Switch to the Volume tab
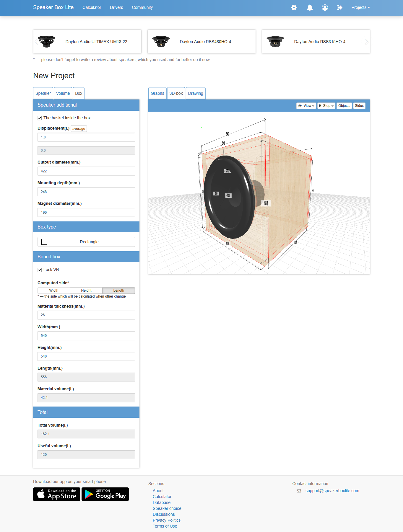This screenshot has width=403, height=532. pyautogui.click(x=63, y=93)
